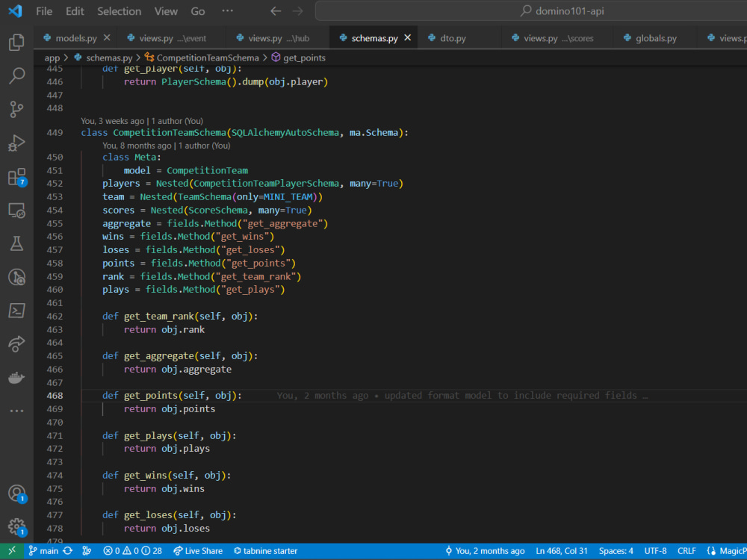Open the Source Control view
The width and height of the screenshot is (747, 560).
[x=16, y=109]
